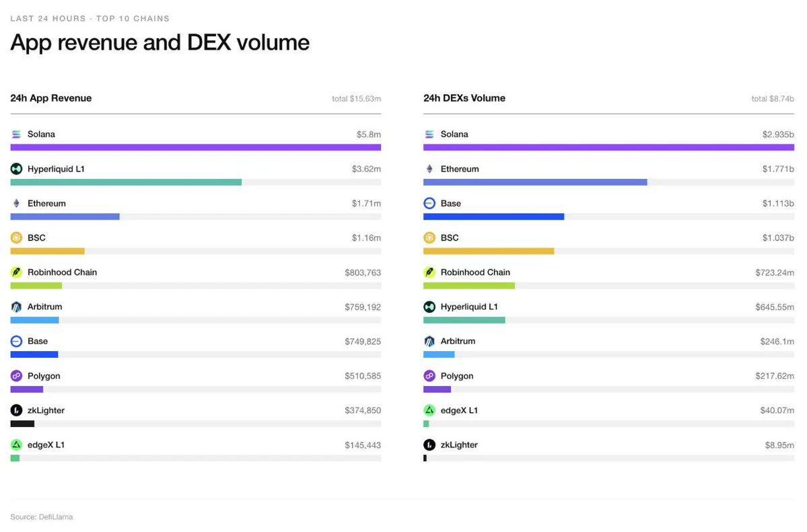Image resolution: width=807 pixels, height=532 pixels.
Task: Click the green Robinhood Chain DEXs Volume bar
Action: point(469,286)
